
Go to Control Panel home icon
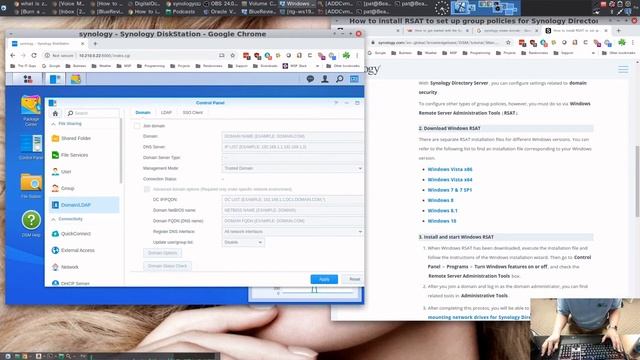(56, 113)
